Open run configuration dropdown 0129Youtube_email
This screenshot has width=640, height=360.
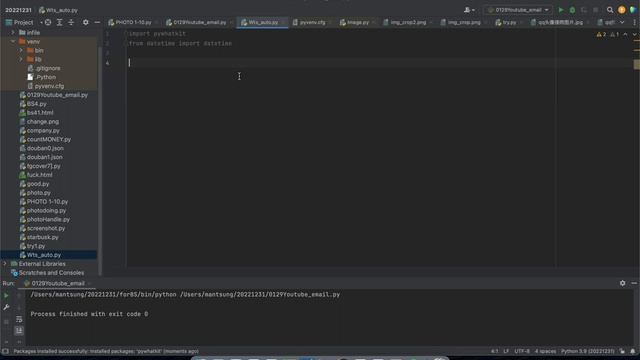tap(518, 10)
